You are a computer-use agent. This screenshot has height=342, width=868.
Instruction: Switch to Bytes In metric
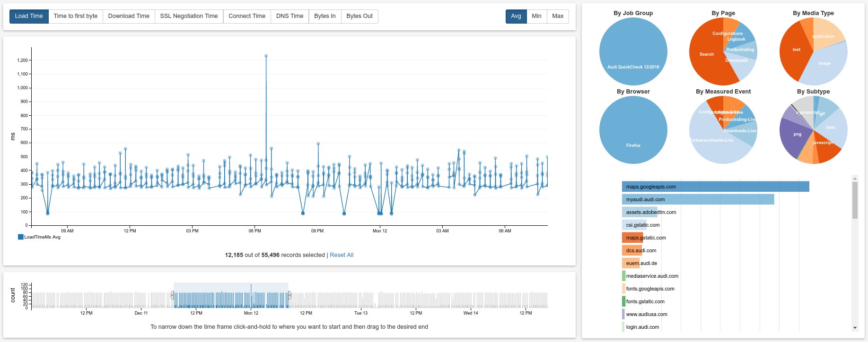pyautogui.click(x=325, y=16)
